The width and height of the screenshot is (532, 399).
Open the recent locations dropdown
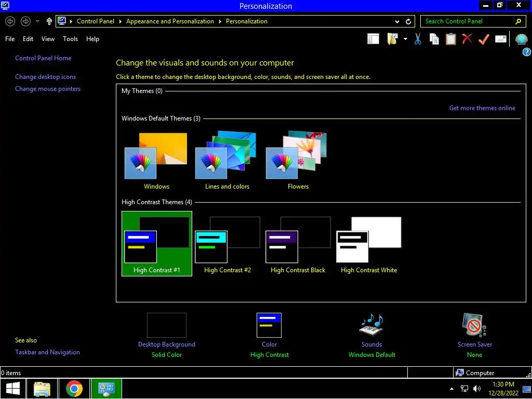(x=37, y=21)
